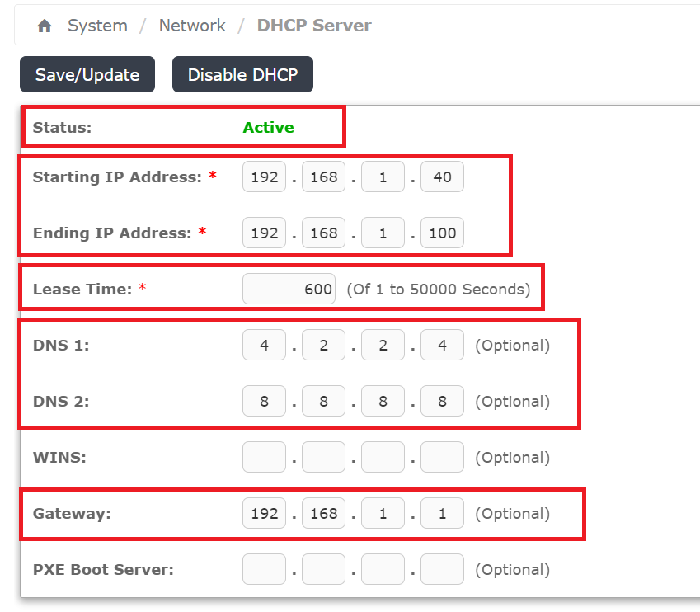Click the Gateway last octet showing 1

442,513
